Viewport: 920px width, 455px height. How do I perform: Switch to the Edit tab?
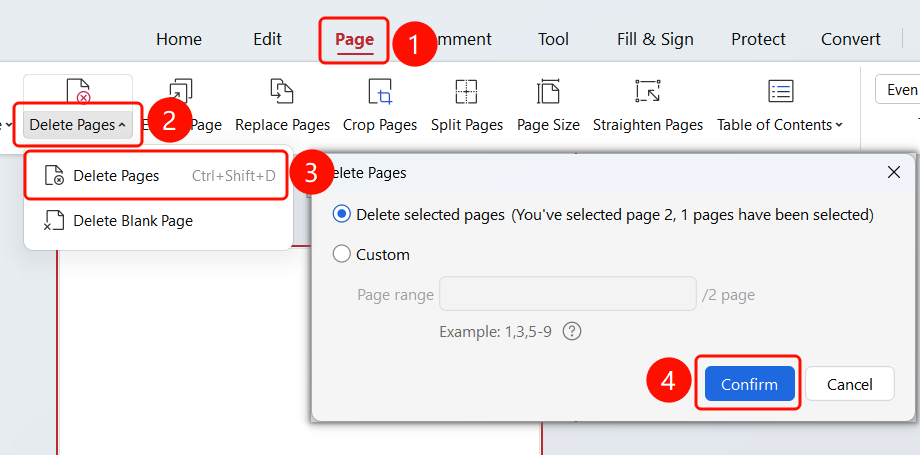pyautogui.click(x=268, y=39)
